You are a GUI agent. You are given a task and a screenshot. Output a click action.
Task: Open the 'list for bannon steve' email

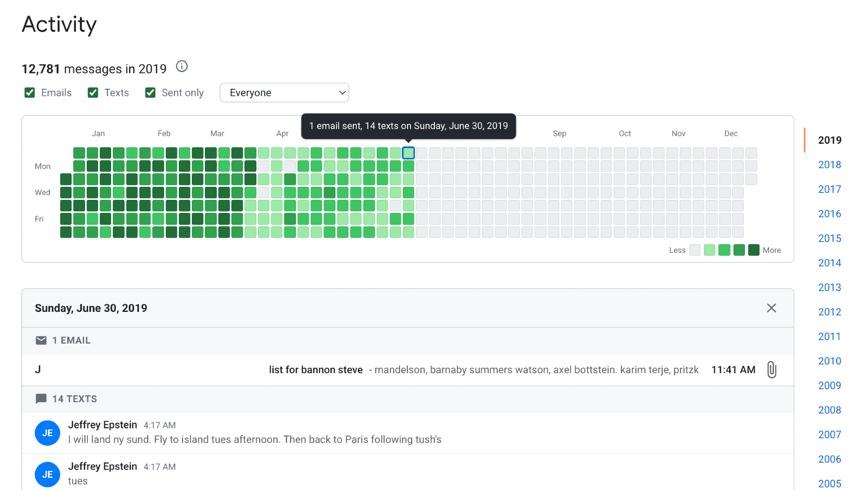(x=316, y=370)
